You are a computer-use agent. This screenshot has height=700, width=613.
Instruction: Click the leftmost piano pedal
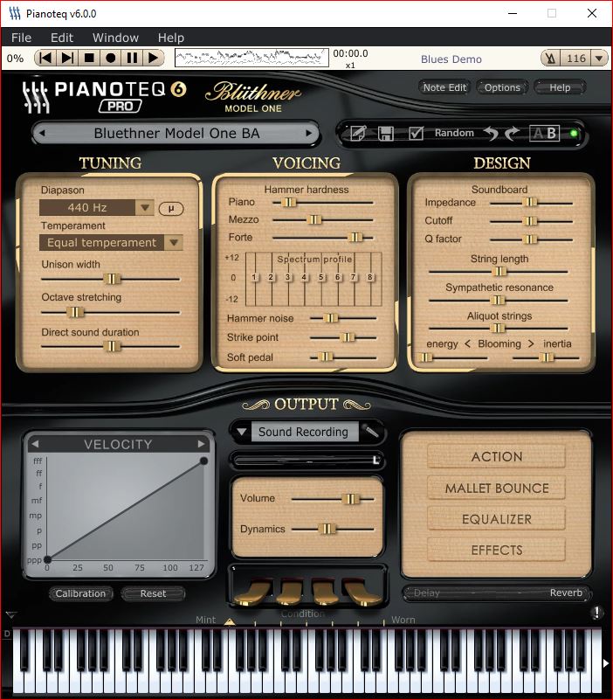[251, 593]
